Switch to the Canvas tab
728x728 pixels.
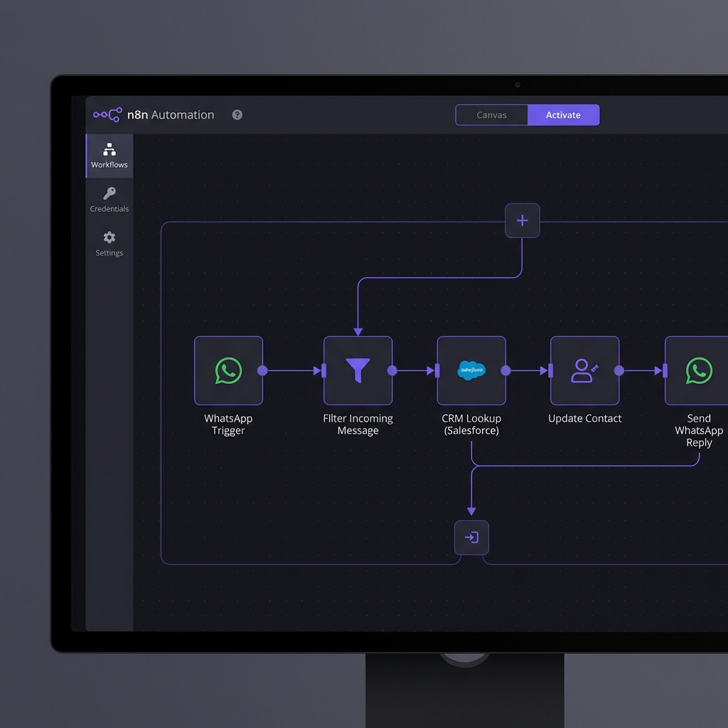click(x=491, y=115)
